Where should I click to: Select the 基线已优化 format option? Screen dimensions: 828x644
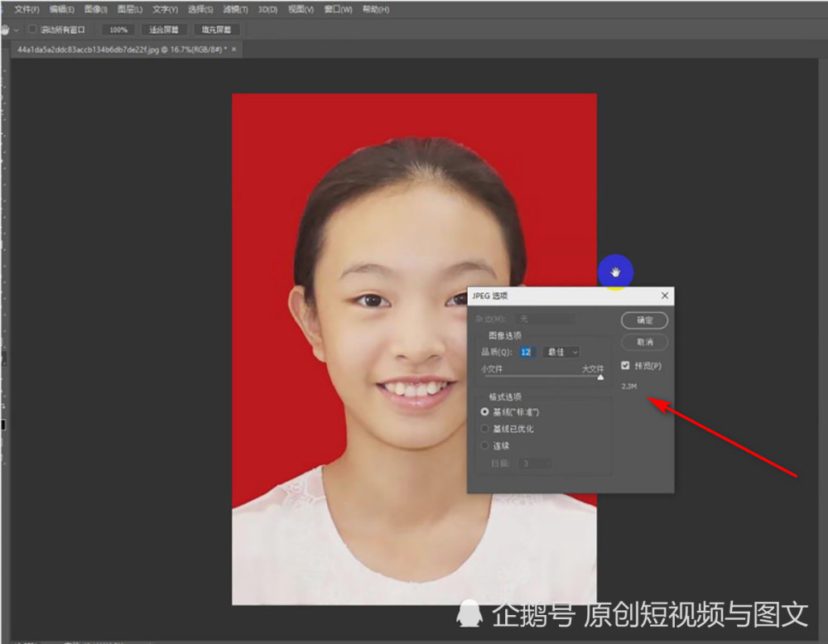click(x=484, y=429)
